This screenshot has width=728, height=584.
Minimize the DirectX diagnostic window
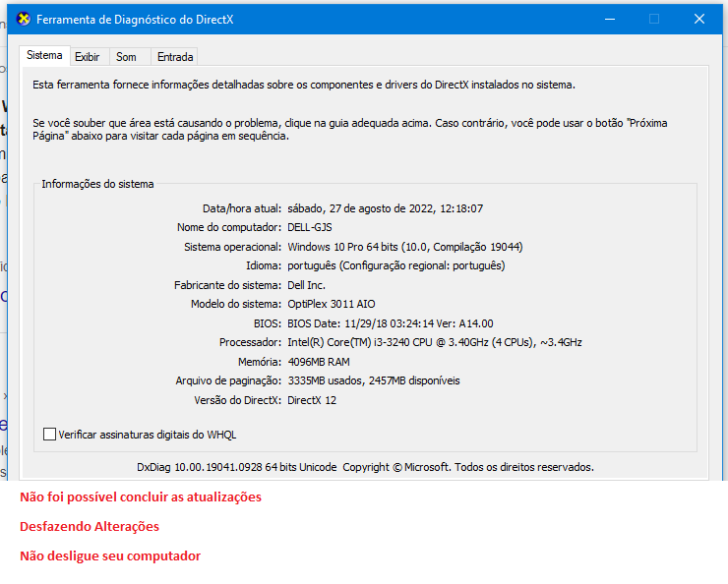[610, 19]
